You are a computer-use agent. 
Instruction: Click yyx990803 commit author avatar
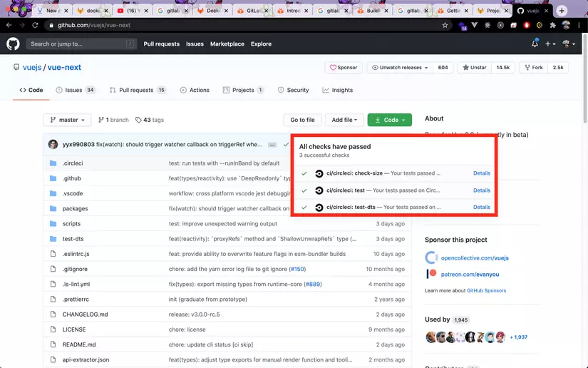(53, 145)
